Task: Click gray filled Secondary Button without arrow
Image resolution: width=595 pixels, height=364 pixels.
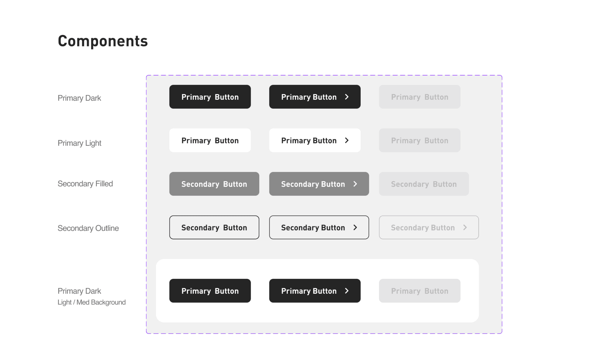Action: coord(214,184)
